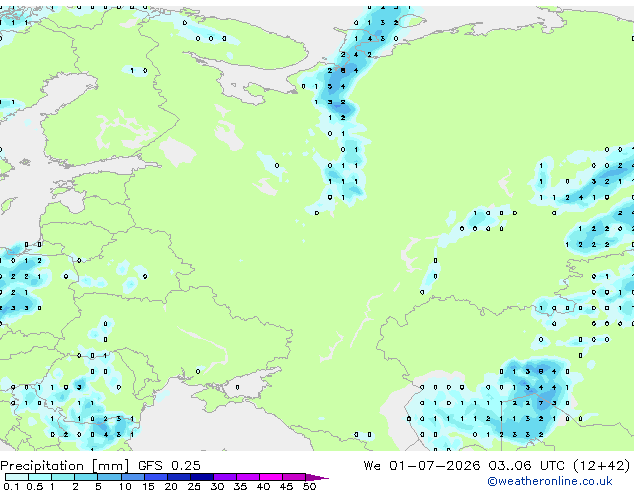Click the '0.1' legend scale value
The height and width of the screenshot is (490, 634).
tap(11, 486)
